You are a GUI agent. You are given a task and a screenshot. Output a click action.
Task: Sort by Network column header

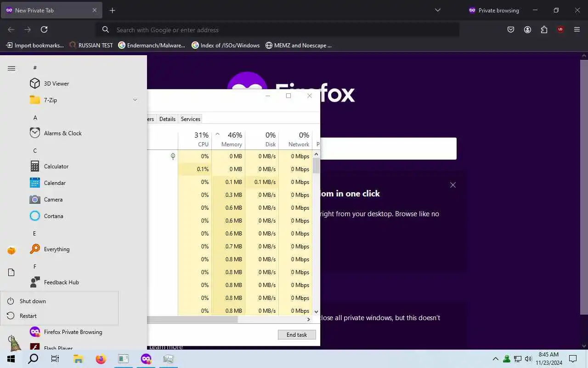295,139
